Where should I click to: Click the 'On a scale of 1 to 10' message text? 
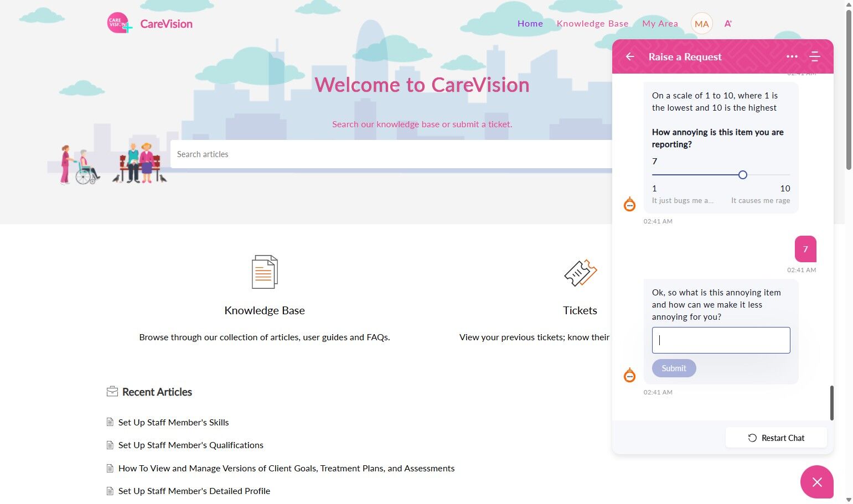tap(715, 101)
